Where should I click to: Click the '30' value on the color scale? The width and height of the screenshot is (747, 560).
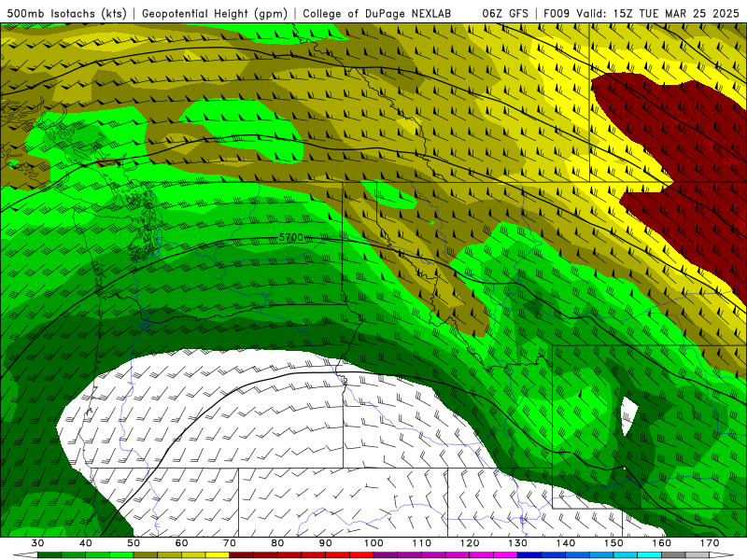[x=37, y=543]
